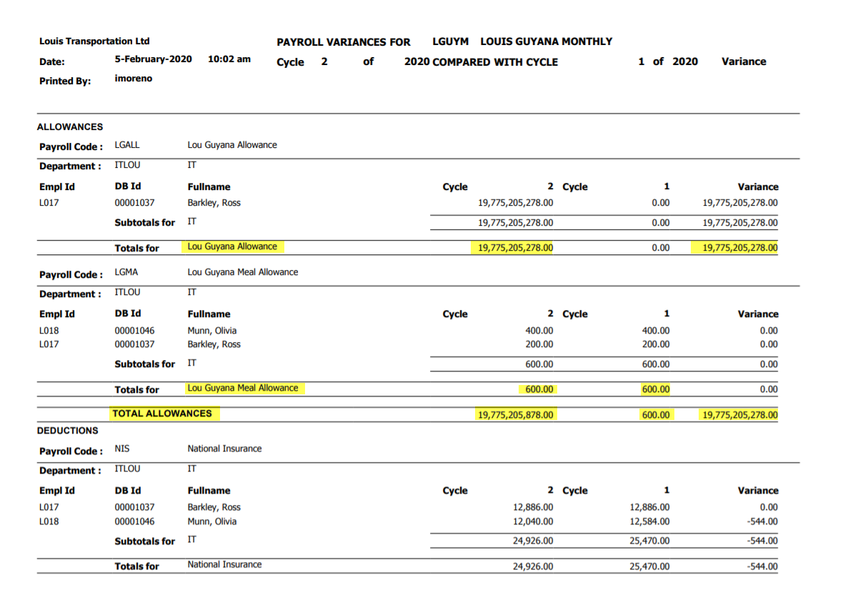Select Empl Id 'L018' in the Meal Allowance section
Viewport: 868px width, 610px height.
click(49, 331)
